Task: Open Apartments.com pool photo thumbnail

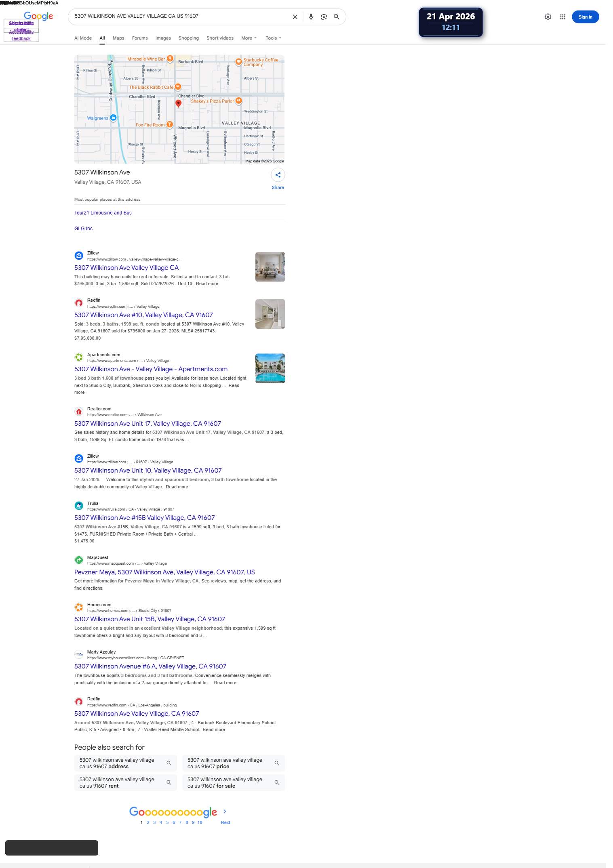Action: pyautogui.click(x=270, y=368)
